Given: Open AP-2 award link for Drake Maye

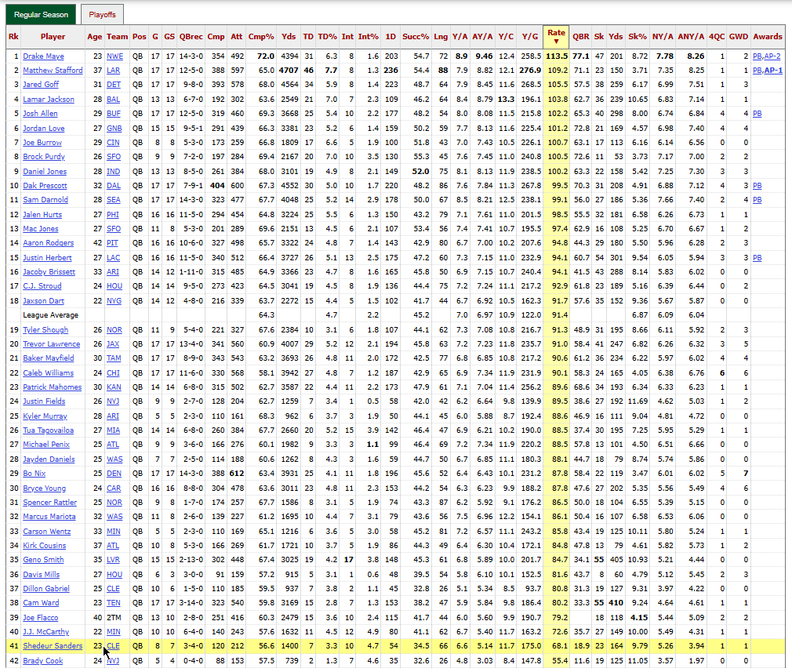Looking at the screenshot, I should pos(772,56).
